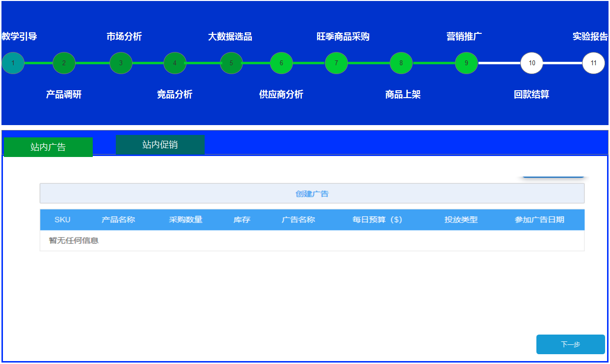Go to step 3 市场分析 circle

(121, 63)
